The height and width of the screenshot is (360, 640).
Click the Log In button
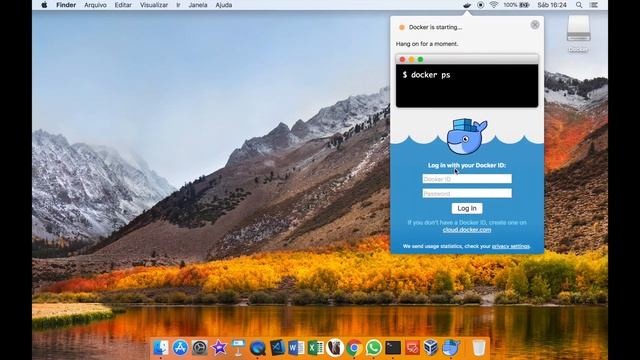click(467, 208)
